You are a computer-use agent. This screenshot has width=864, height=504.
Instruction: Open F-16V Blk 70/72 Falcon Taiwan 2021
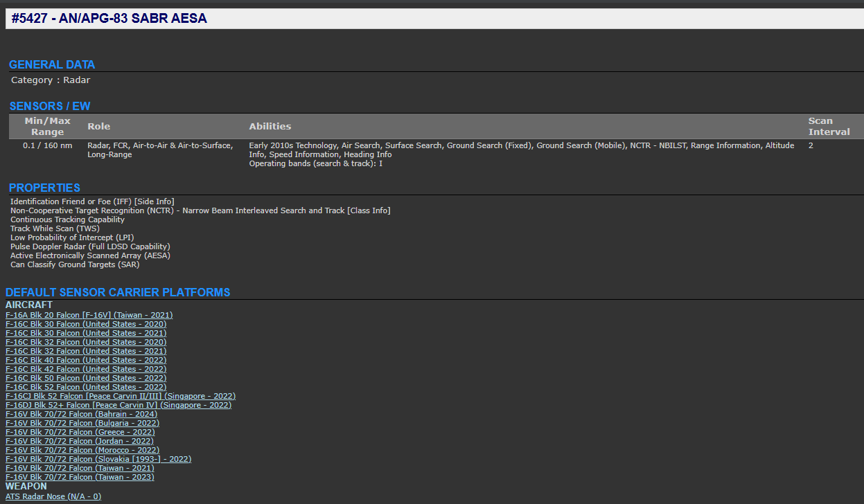point(80,468)
